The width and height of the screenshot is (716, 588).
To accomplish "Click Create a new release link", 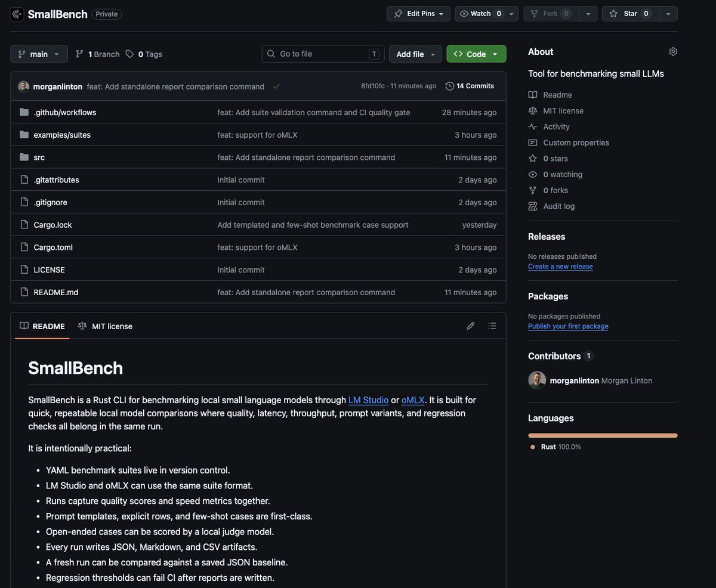I will 560,267.
